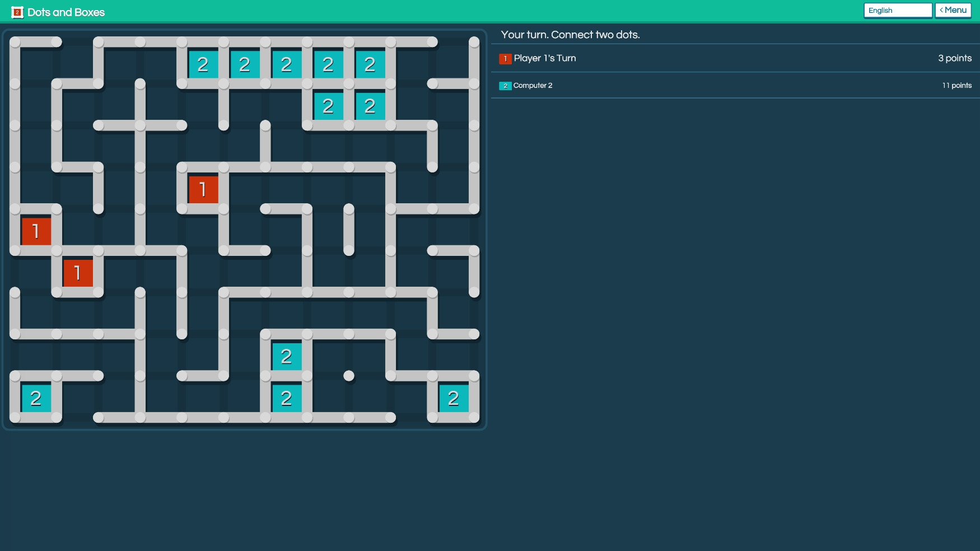This screenshot has width=980, height=551.
Task: Select the "Player 1's Turn" label
Action: (545, 58)
